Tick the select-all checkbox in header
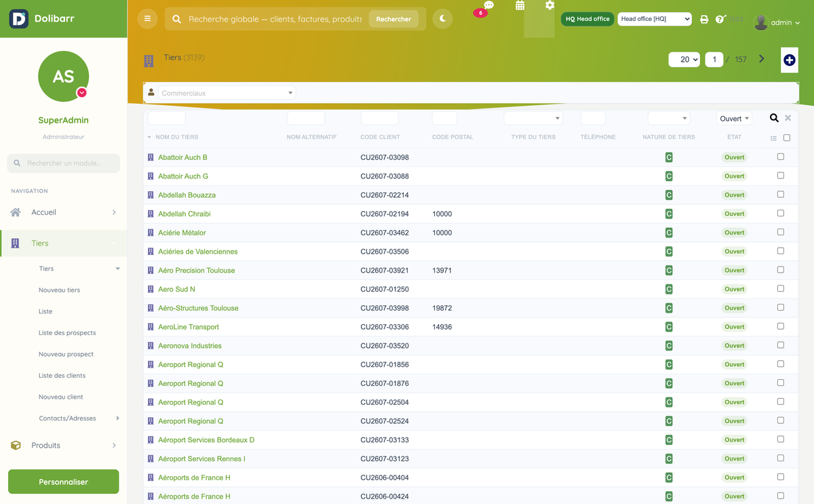This screenshot has width=814, height=504. 787,138
